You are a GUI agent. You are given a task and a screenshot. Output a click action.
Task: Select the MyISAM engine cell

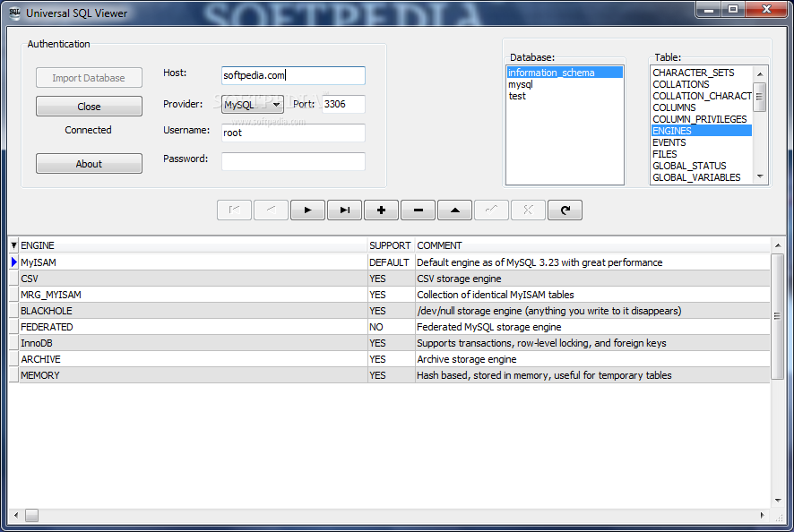pos(193,262)
